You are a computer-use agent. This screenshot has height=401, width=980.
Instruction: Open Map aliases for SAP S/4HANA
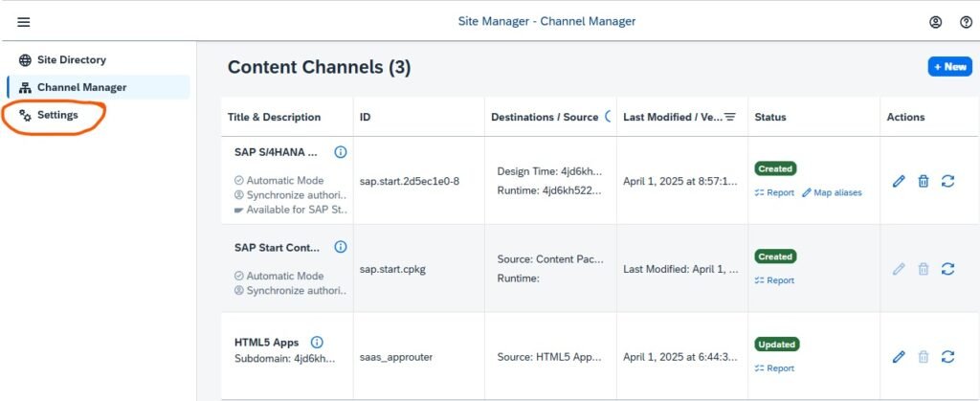(x=832, y=192)
